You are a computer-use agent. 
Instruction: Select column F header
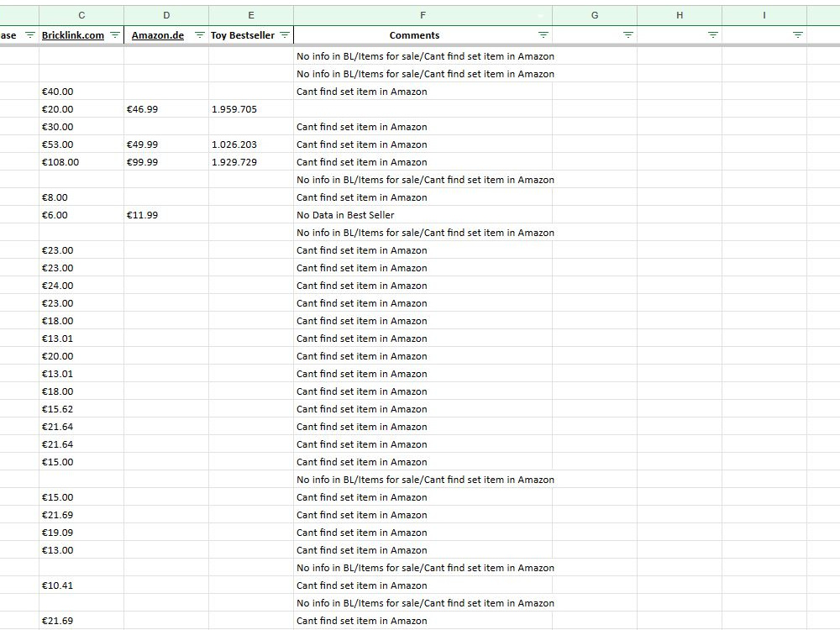click(423, 15)
